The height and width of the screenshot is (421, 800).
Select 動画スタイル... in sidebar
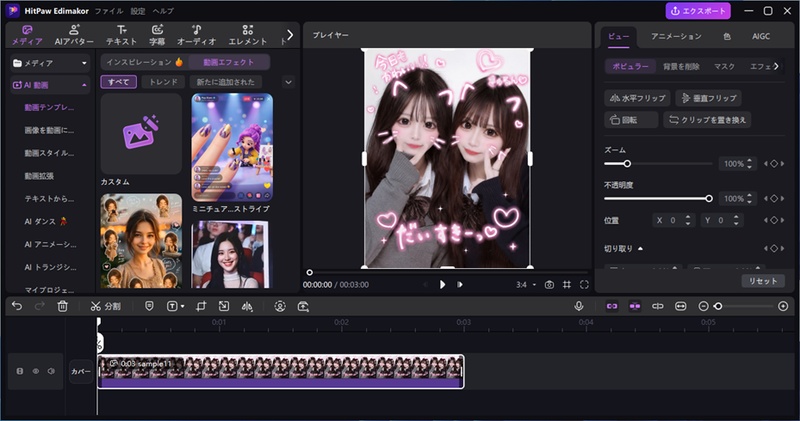pos(49,153)
